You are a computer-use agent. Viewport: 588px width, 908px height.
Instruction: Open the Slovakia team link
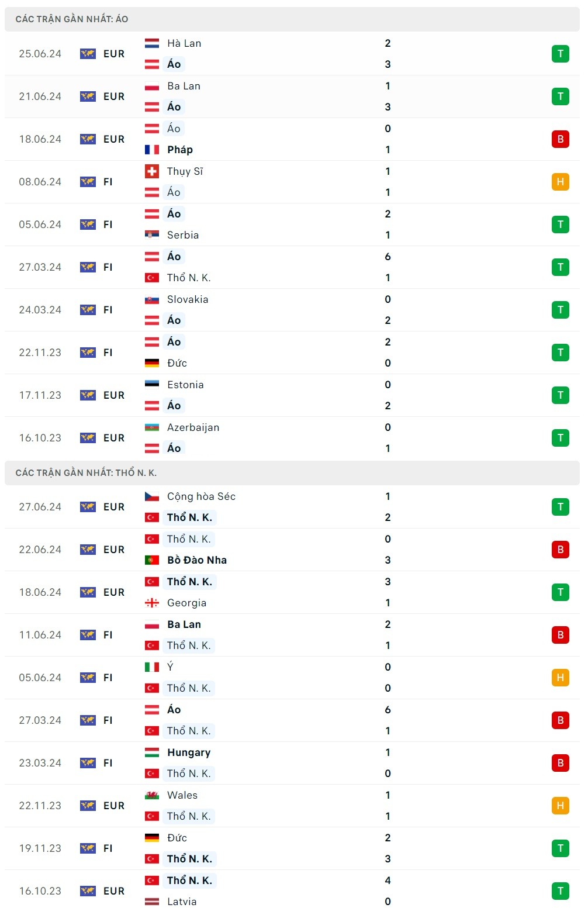(188, 299)
